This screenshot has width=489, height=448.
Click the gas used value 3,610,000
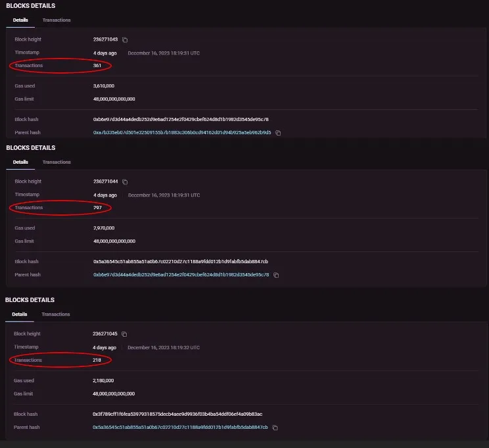tap(104, 86)
